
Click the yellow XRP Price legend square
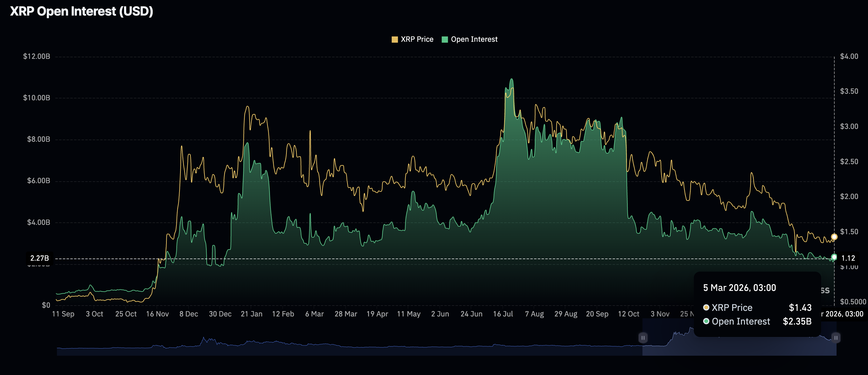[x=395, y=39]
